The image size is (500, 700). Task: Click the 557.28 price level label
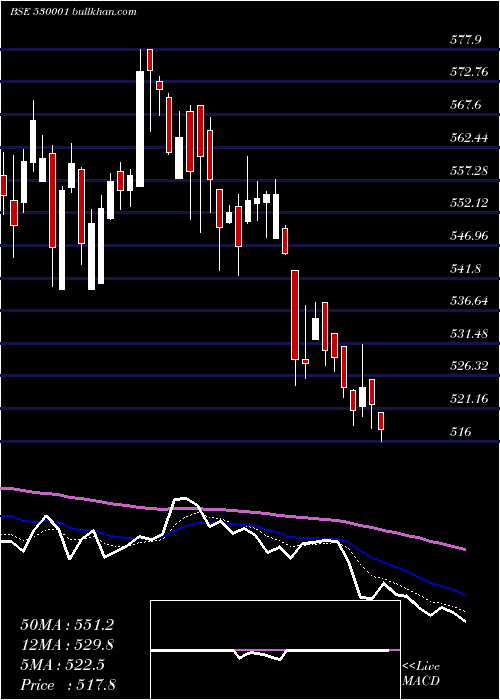(x=469, y=170)
